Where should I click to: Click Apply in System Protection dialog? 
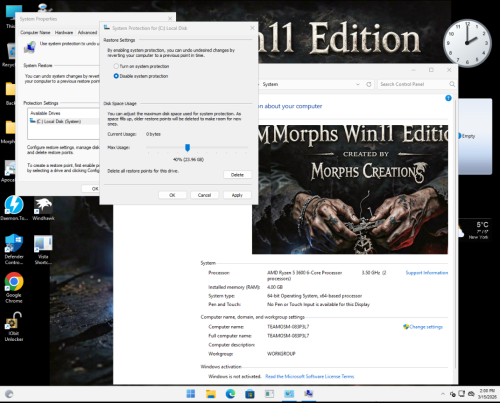coord(237,195)
